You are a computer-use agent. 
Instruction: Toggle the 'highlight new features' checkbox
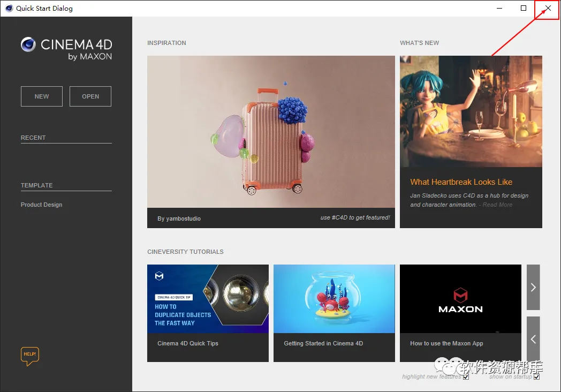click(x=466, y=376)
